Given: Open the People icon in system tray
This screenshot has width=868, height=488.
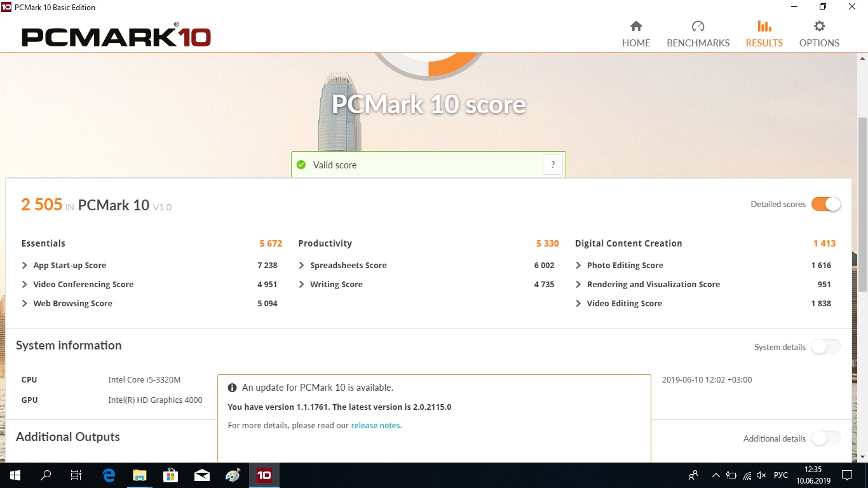Looking at the screenshot, I should click(x=693, y=475).
